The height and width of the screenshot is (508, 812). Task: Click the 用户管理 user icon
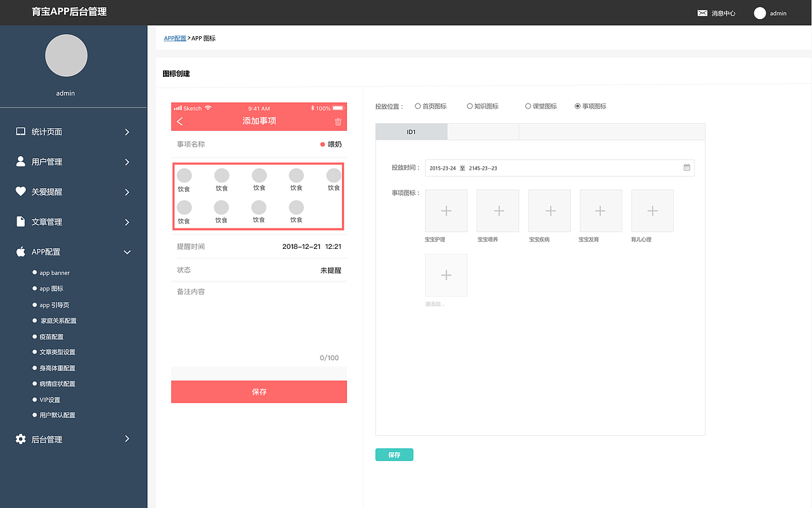[20, 161]
